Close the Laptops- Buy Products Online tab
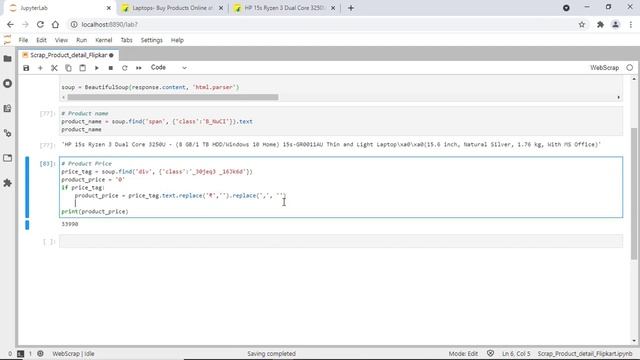The image size is (640, 360). coord(221,8)
